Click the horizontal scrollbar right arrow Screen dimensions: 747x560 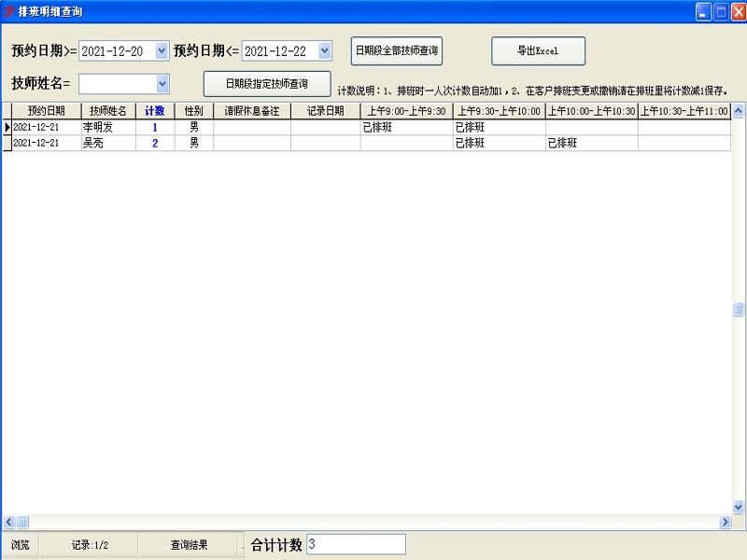(726, 522)
